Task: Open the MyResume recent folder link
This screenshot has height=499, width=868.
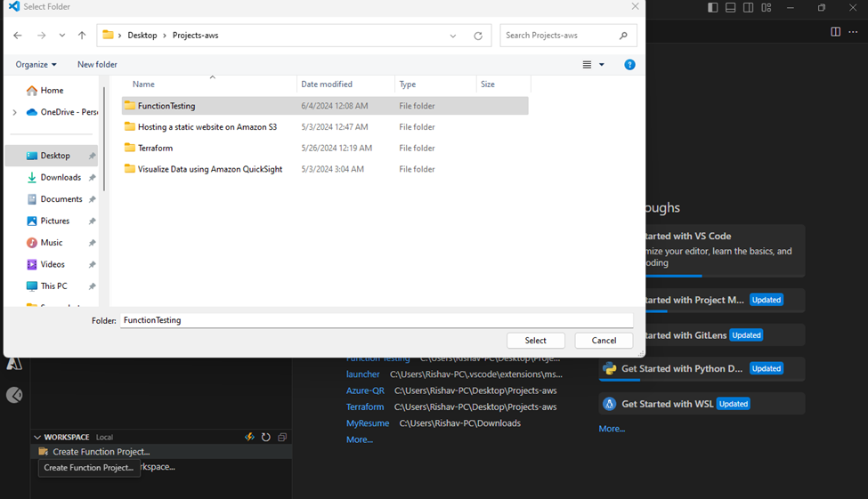Action: point(368,423)
